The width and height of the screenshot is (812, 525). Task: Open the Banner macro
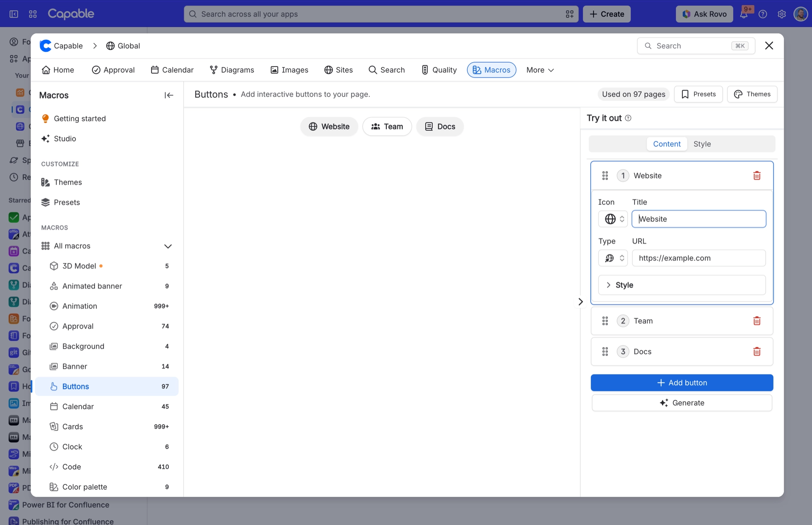107,366
